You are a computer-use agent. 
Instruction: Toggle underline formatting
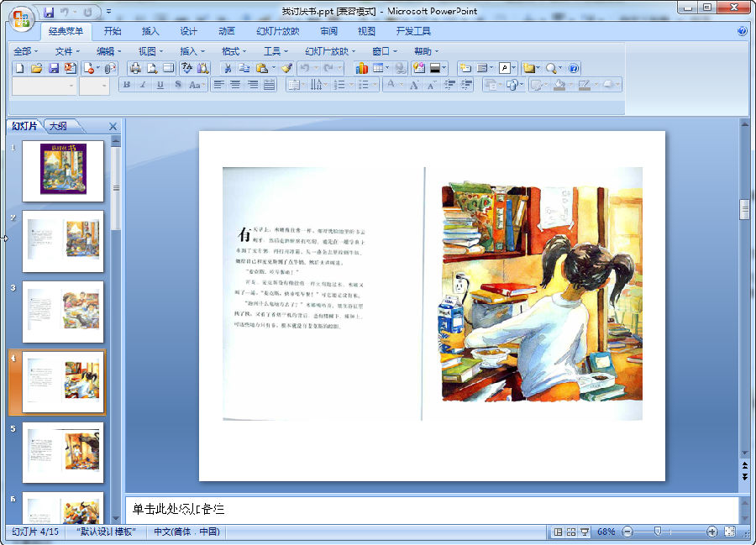160,86
